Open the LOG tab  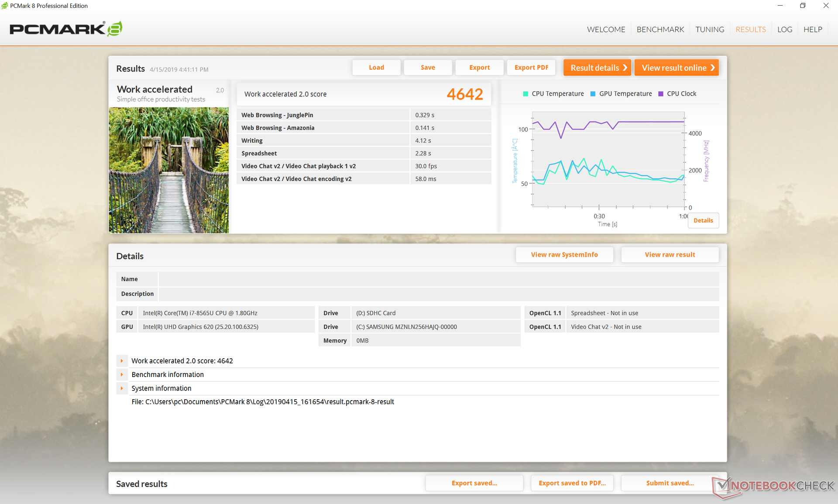784,29
